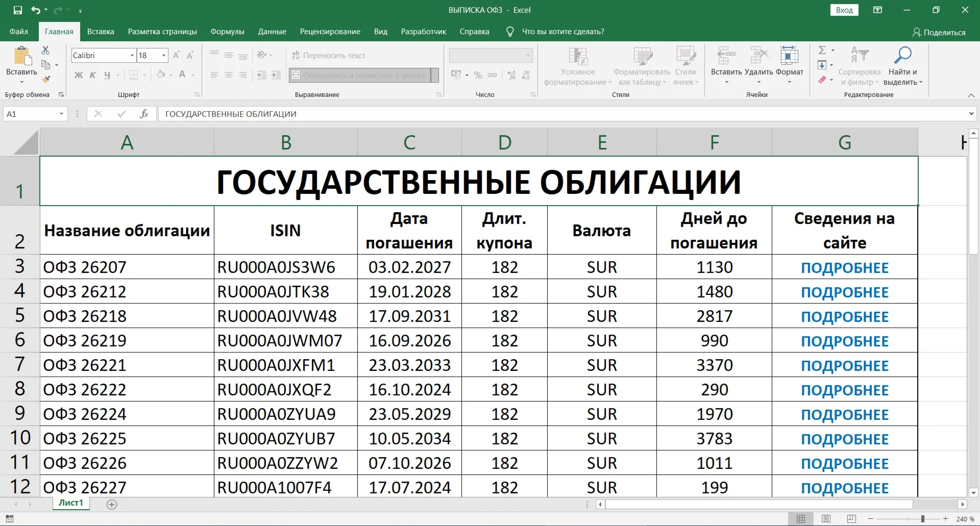
Task: Switch to the Формулы ribbon tab
Action: click(x=227, y=31)
